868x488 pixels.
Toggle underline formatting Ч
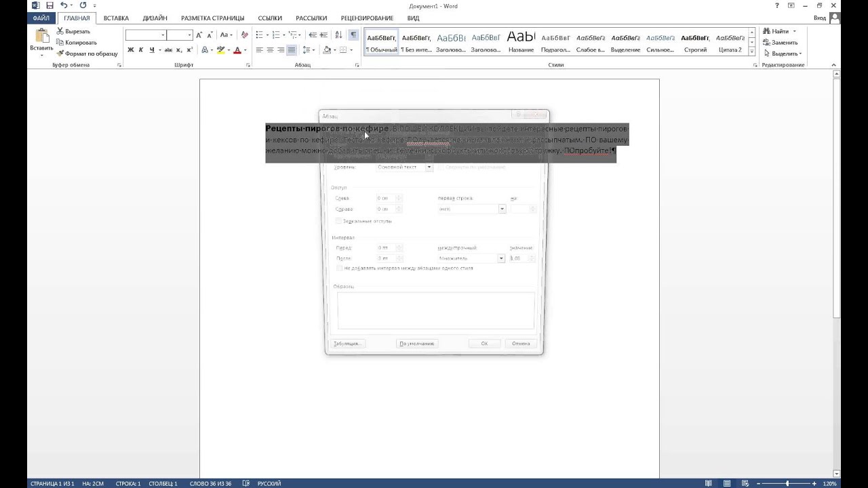(x=151, y=49)
